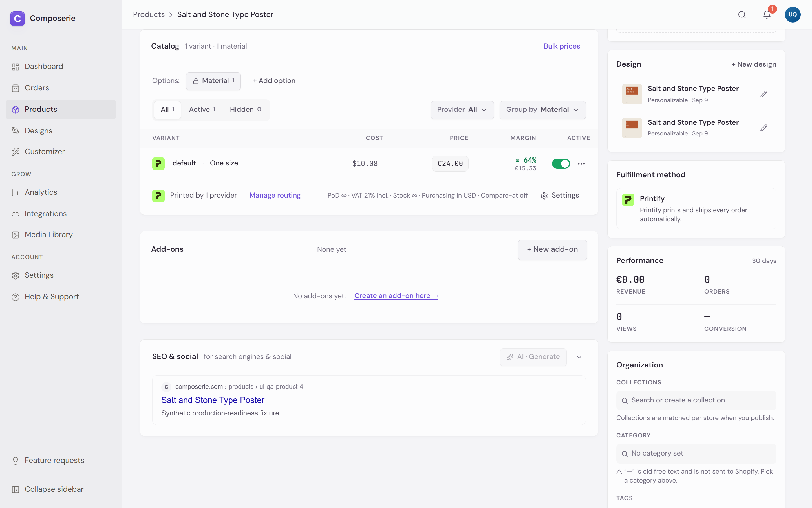Open the Group by Material dropdown
The image size is (812, 508).
coord(542,110)
